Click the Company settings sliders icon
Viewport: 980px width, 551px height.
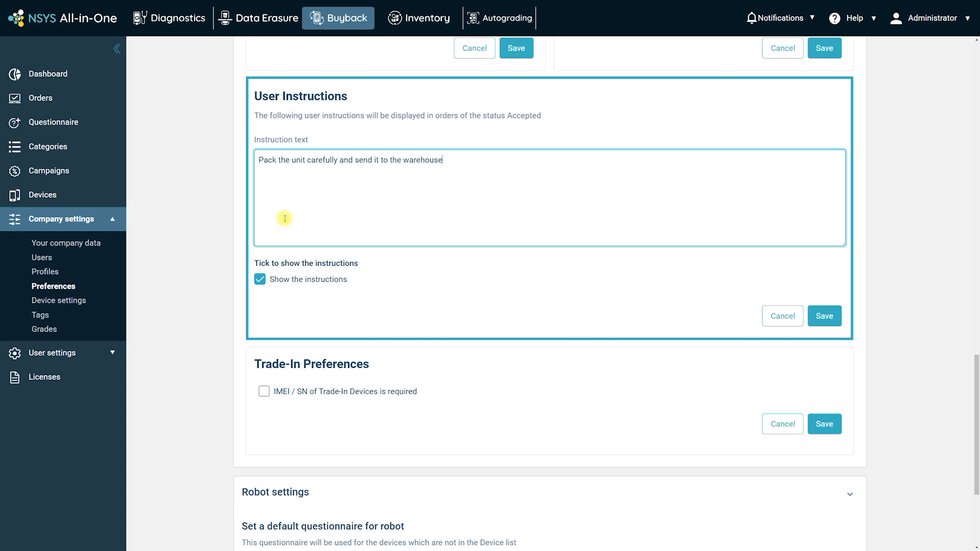tap(15, 219)
